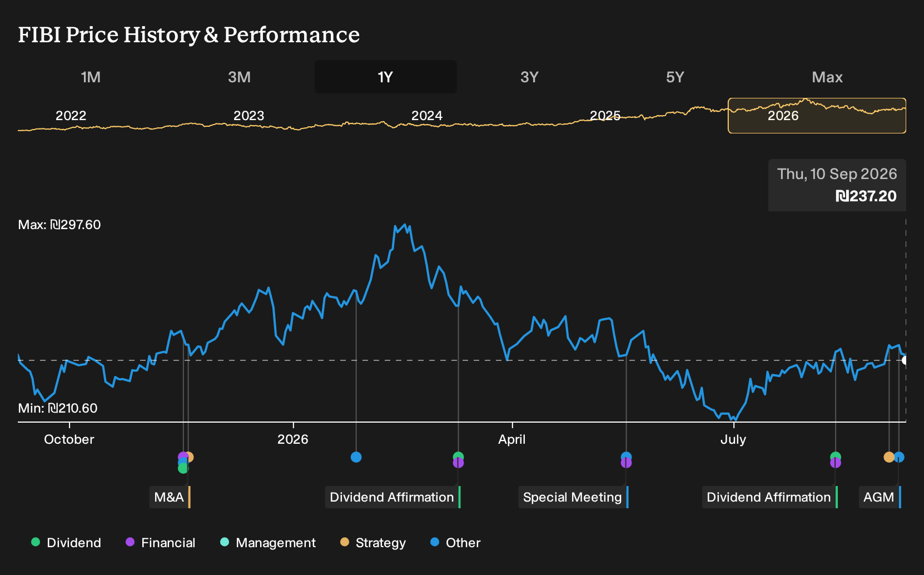This screenshot has height=575, width=924.
Task: Show the Max price history
Action: point(827,77)
